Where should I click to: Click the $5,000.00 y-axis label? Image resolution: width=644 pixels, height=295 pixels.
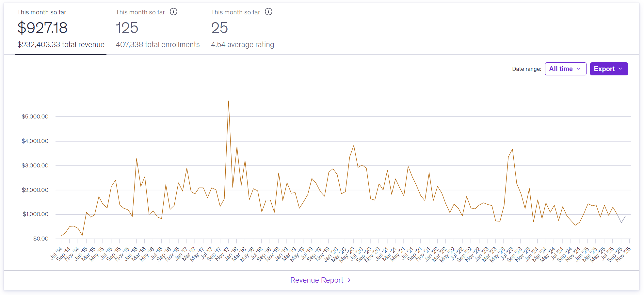[x=35, y=116]
